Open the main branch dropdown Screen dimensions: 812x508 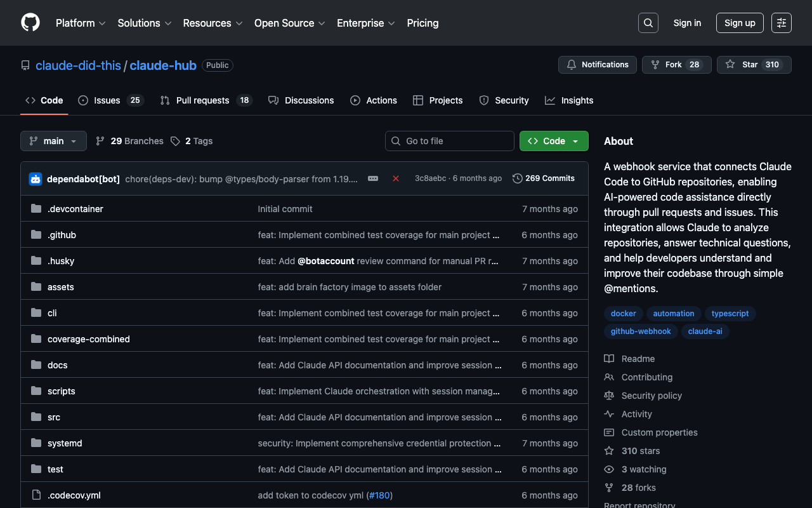pos(53,141)
